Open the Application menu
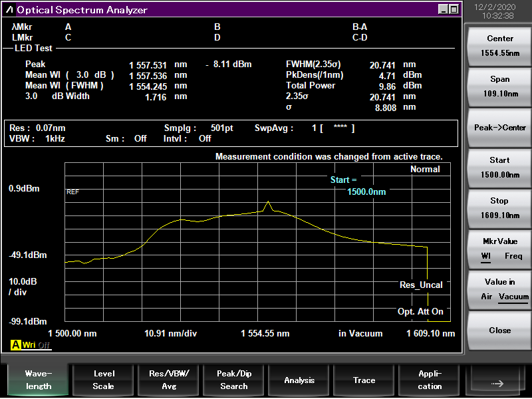The width and height of the screenshot is (532, 399). [x=430, y=380]
